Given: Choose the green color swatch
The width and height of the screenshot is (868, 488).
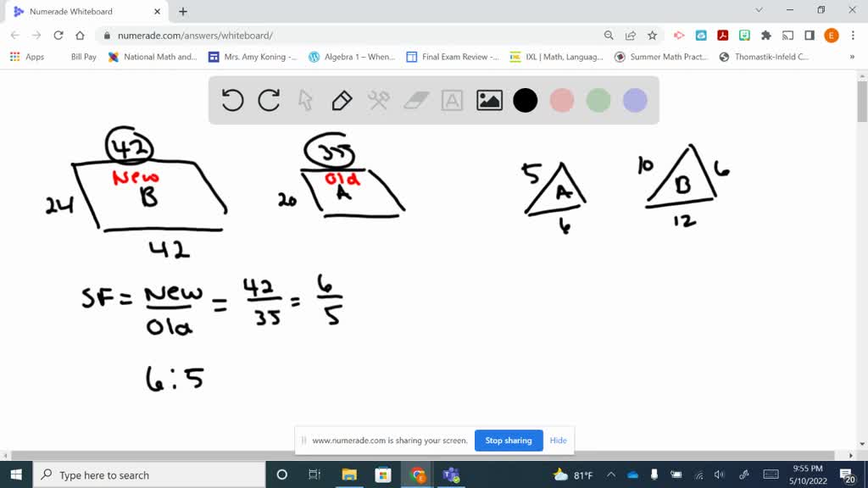Looking at the screenshot, I should click(x=597, y=100).
